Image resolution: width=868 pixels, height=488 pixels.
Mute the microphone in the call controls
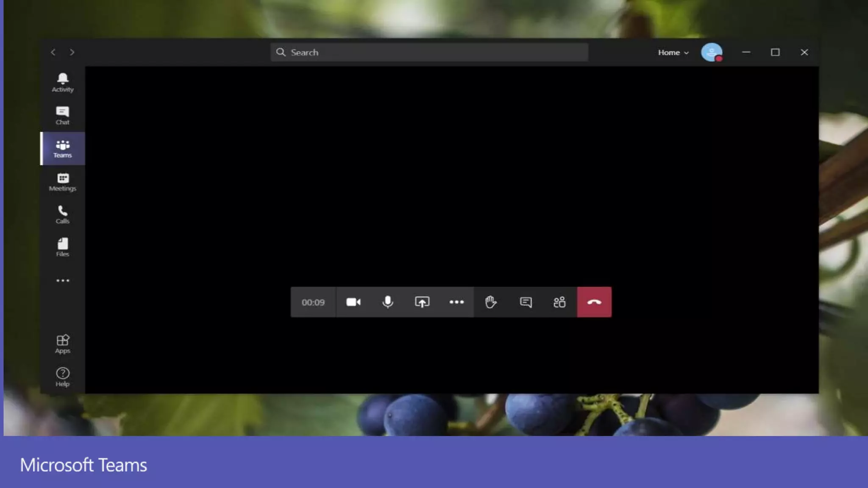(387, 302)
